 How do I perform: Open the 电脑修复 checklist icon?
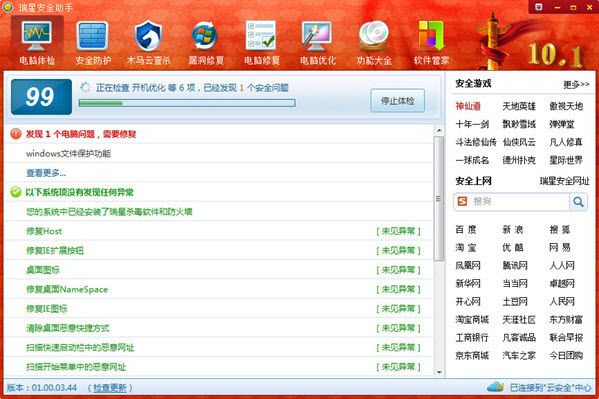click(x=261, y=37)
